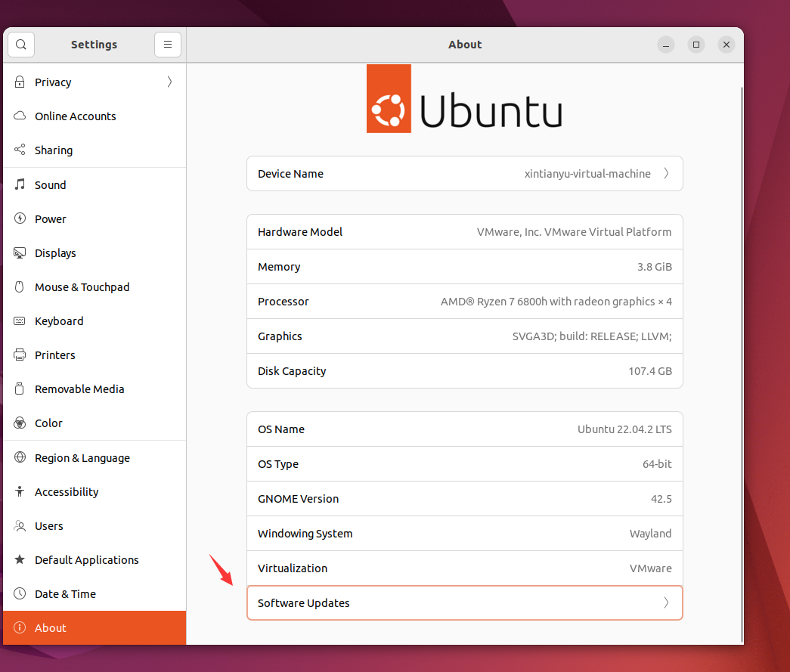This screenshot has height=672, width=790.
Task: Close the Settings window
Action: tap(726, 45)
